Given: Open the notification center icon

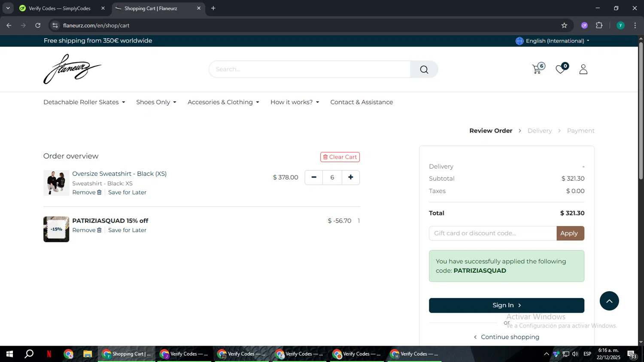Looking at the screenshot, I should click(x=632, y=354).
